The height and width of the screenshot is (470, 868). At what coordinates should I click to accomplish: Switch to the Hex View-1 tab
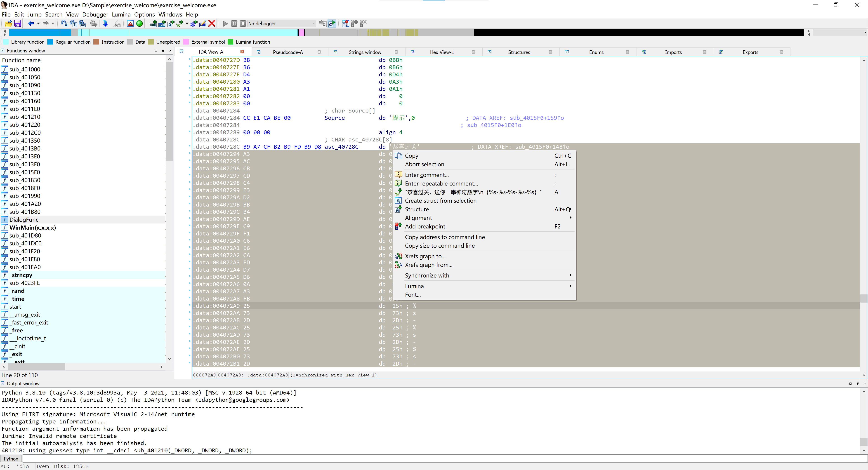[x=442, y=52]
